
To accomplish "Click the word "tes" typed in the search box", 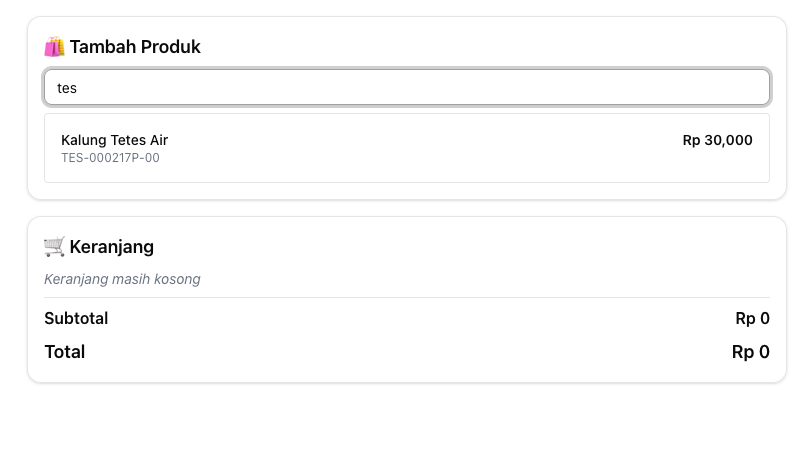I will pyautogui.click(x=66, y=88).
